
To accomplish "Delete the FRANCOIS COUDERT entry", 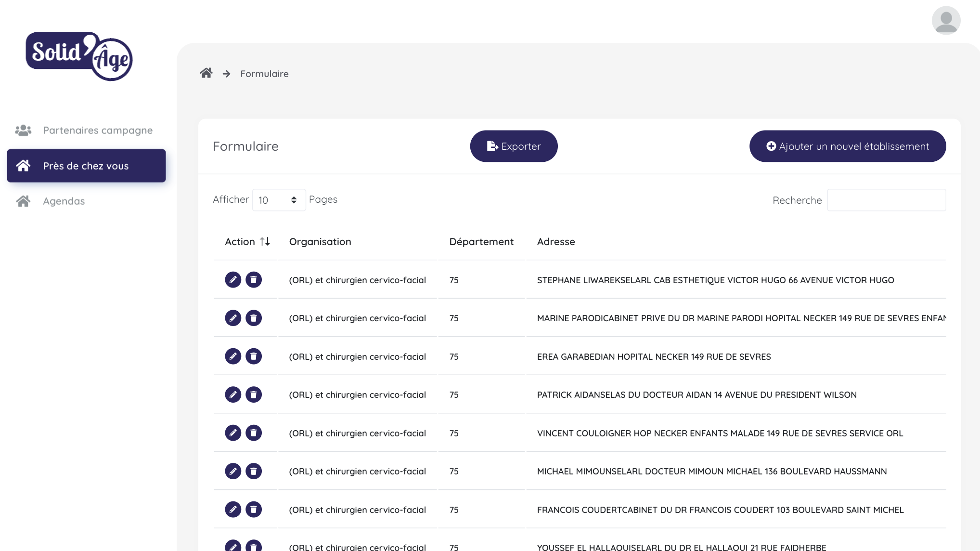I will pyautogui.click(x=254, y=510).
